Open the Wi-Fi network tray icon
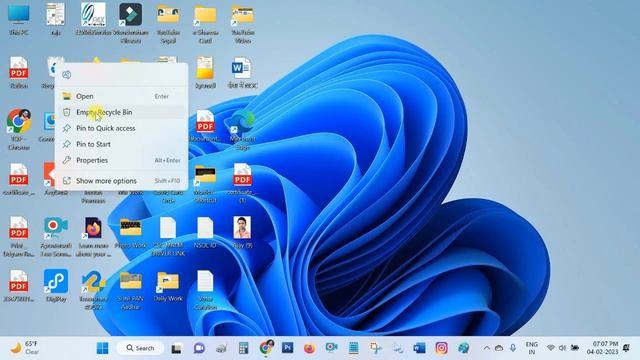640x360 pixels. coord(551,348)
